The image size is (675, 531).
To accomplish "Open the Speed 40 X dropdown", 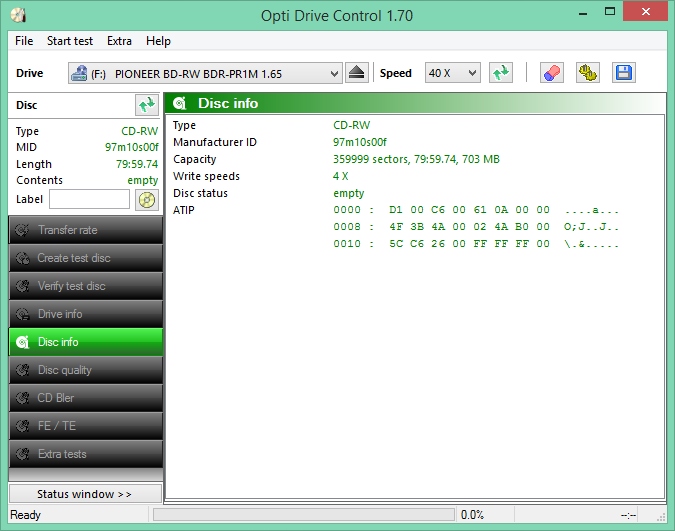I will [452, 73].
